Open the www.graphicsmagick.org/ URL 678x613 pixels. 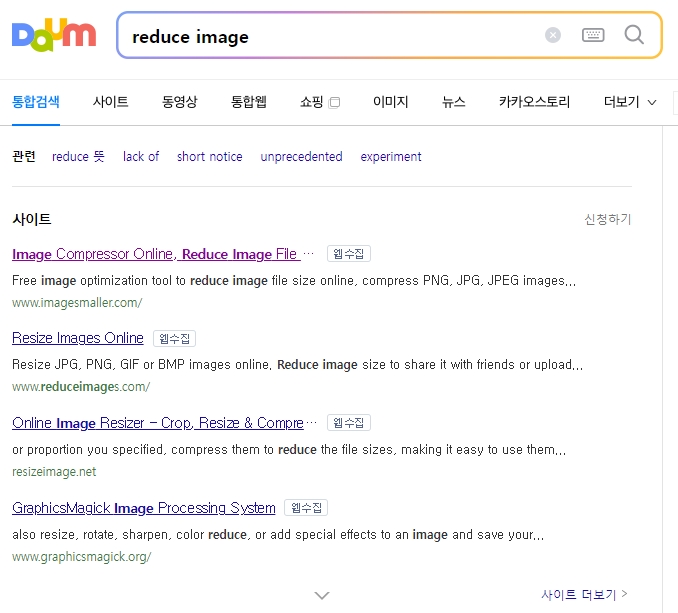[x=82, y=557]
